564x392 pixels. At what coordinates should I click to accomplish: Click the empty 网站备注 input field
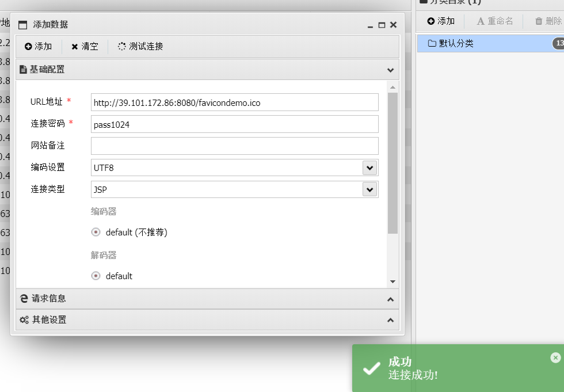(235, 146)
